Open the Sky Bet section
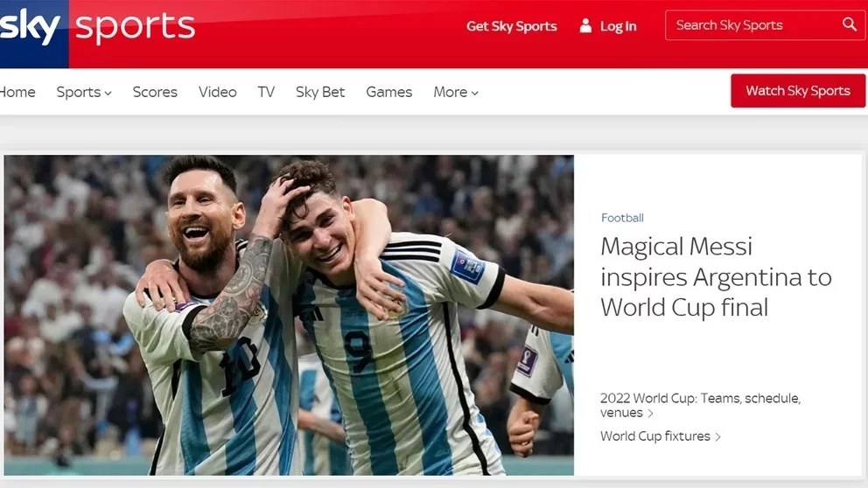Viewport: 868px width, 488px height. (x=320, y=92)
